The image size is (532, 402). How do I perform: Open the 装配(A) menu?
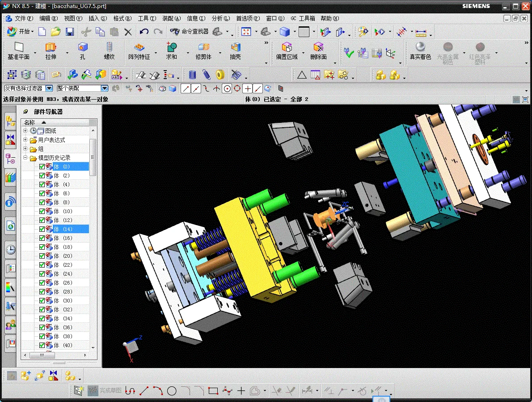171,18
